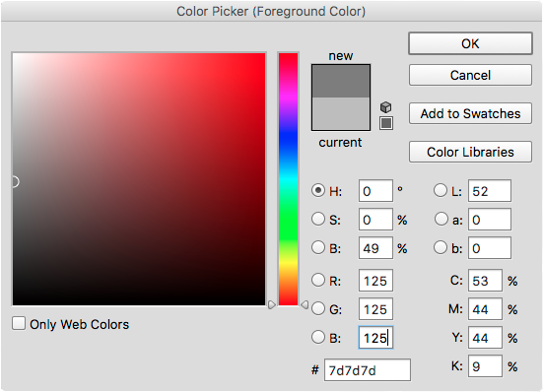Click the left hue slider arrow
This screenshot has width=543, height=392.
point(272,304)
